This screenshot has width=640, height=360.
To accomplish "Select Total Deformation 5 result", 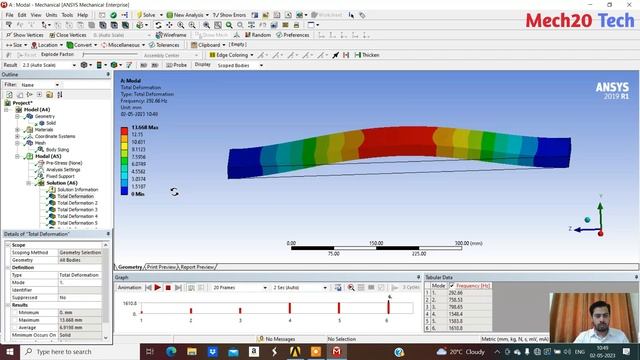I will [x=77, y=223].
